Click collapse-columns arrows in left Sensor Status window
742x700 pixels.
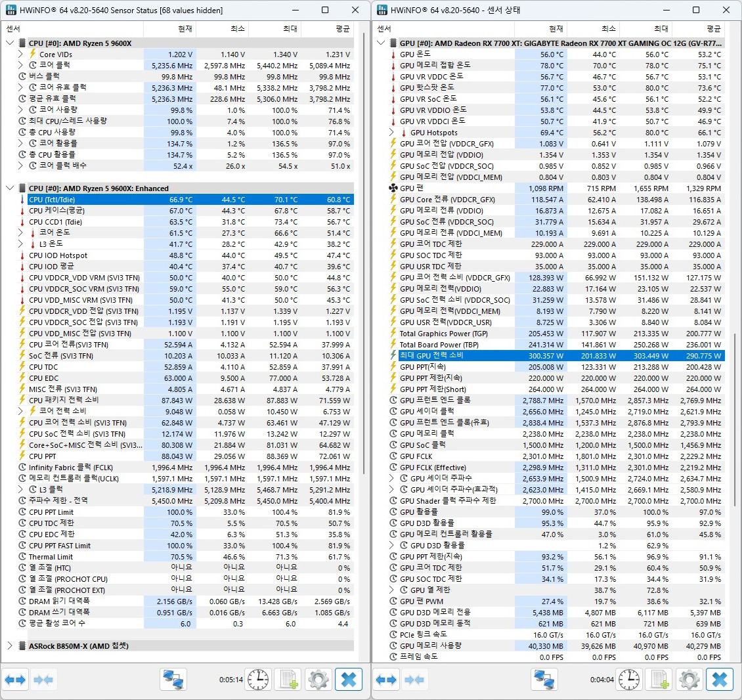coord(43,680)
